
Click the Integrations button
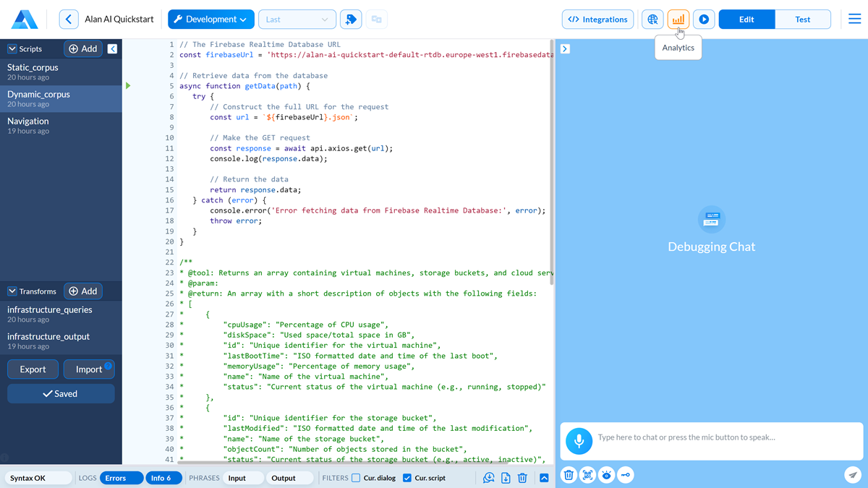click(597, 20)
